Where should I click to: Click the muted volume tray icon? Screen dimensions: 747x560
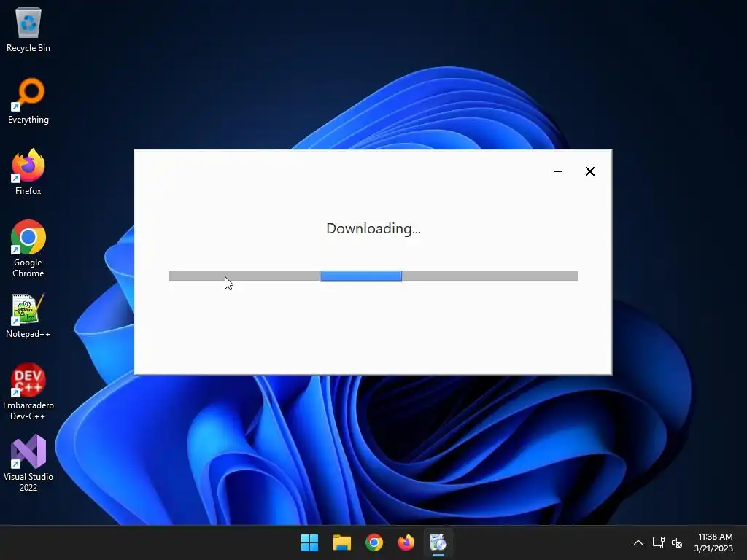[x=676, y=542]
